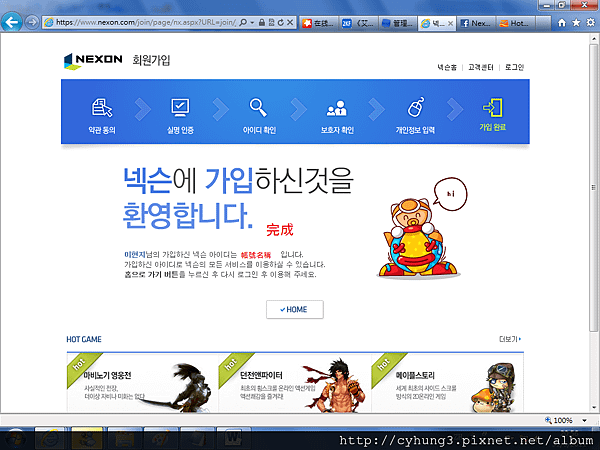Click the search magnifier in address bar
600x450 pixels.
[x=243, y=23]
